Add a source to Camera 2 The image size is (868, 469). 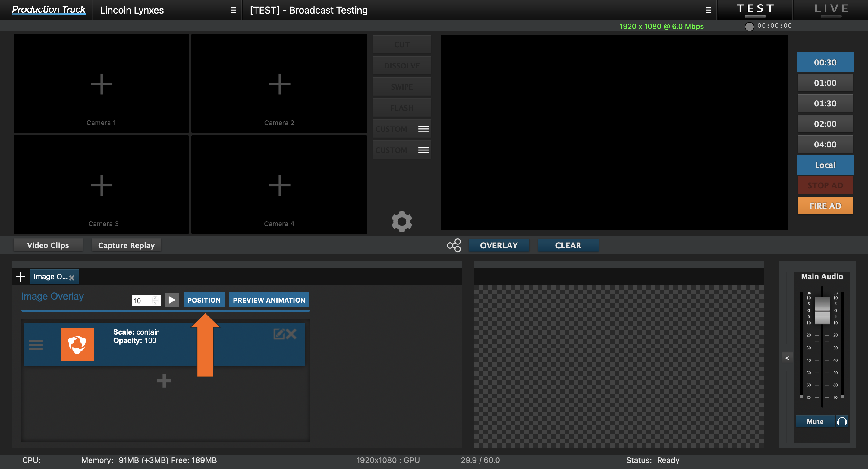(x=279, y=83)
